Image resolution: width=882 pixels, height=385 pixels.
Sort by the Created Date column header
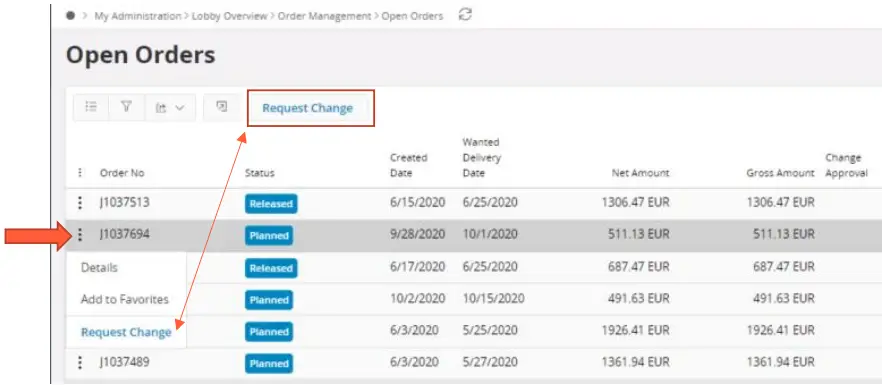click(409, 165)
